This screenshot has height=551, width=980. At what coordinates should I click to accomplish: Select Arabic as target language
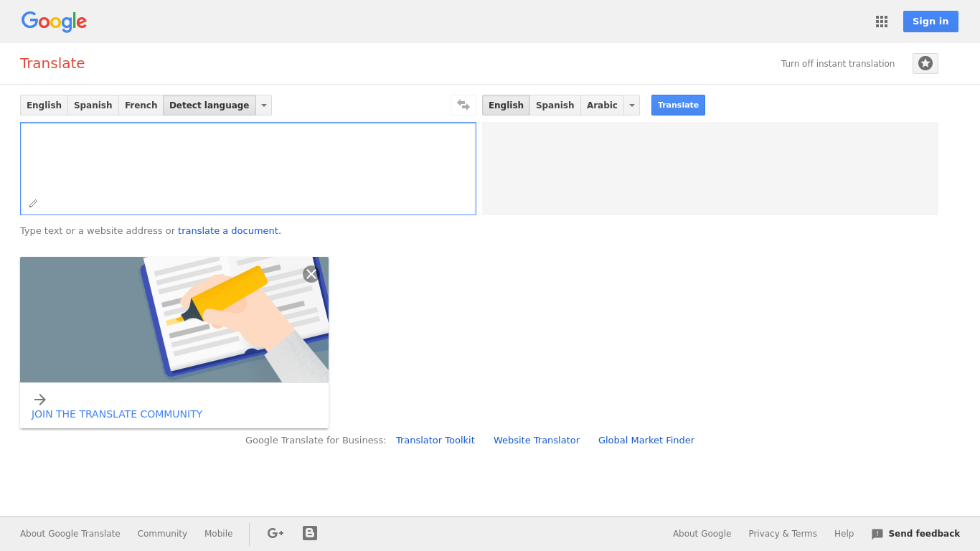(x=602, y=105)
